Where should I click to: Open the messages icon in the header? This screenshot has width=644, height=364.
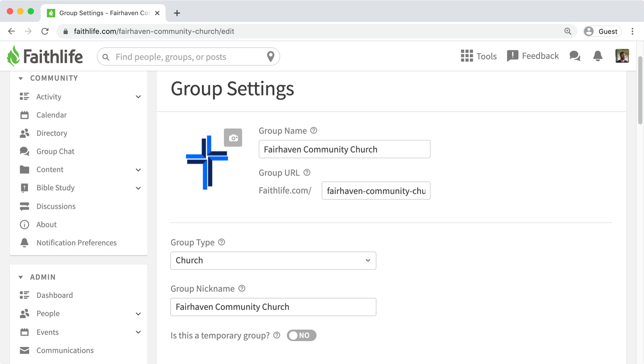pyautogui.click(x=575, y=56)
